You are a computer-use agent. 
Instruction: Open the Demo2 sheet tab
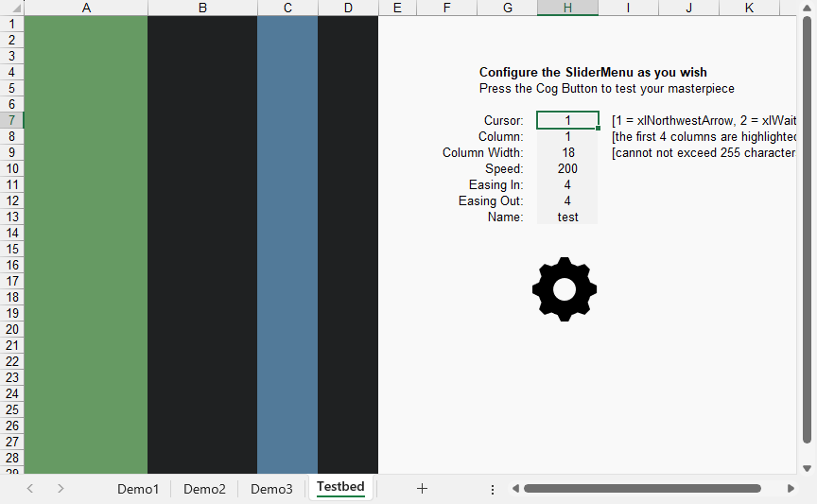[x=204, y=489]
